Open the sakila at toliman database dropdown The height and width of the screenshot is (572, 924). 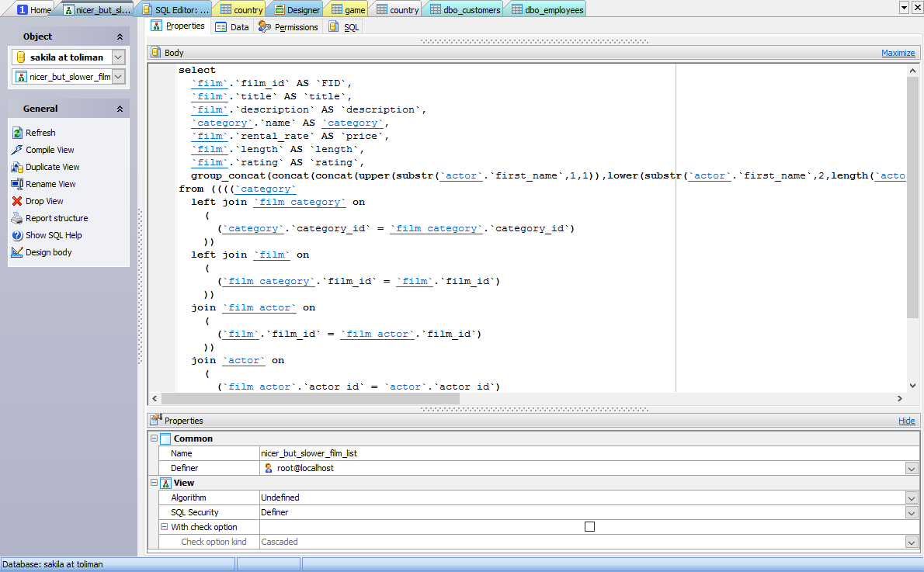(x=118, y=57)
